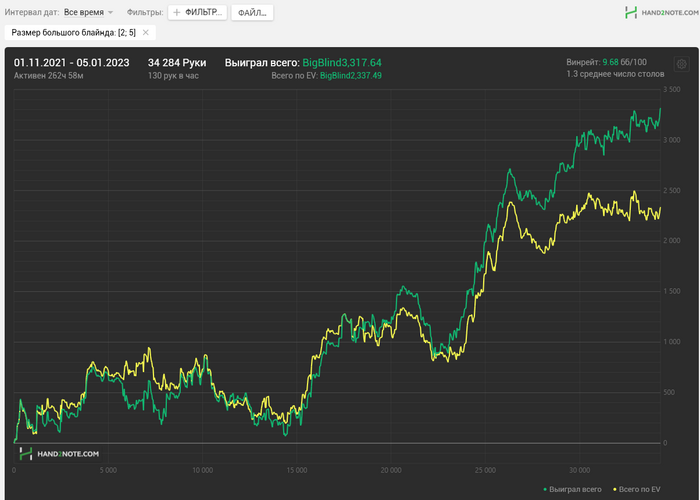Click the Hand2Note logo in top-right corner
Screen dimensions: 700x500
(658, 12)
